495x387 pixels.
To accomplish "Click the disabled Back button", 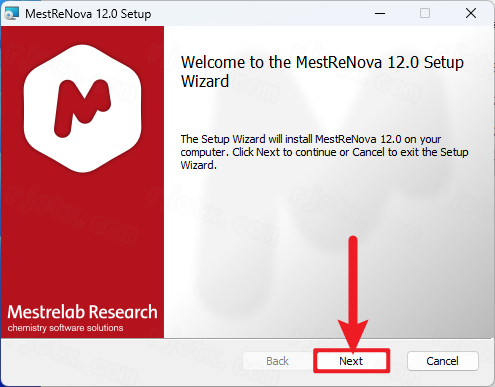I will (277, 361).
